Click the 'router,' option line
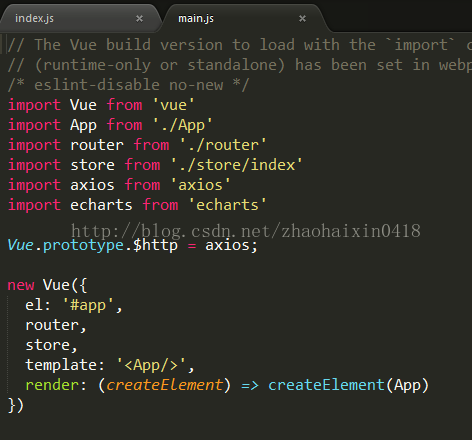472x440 pixels. click(x=56, y=325)
